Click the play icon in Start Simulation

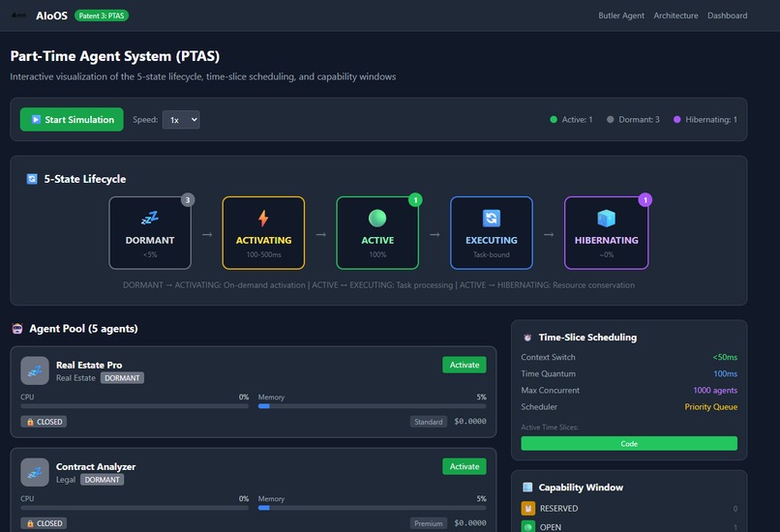click(x=36, y=119)
